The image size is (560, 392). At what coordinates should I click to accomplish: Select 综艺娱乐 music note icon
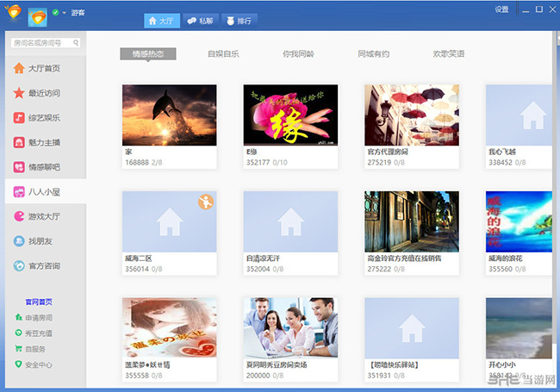(18, 117)
